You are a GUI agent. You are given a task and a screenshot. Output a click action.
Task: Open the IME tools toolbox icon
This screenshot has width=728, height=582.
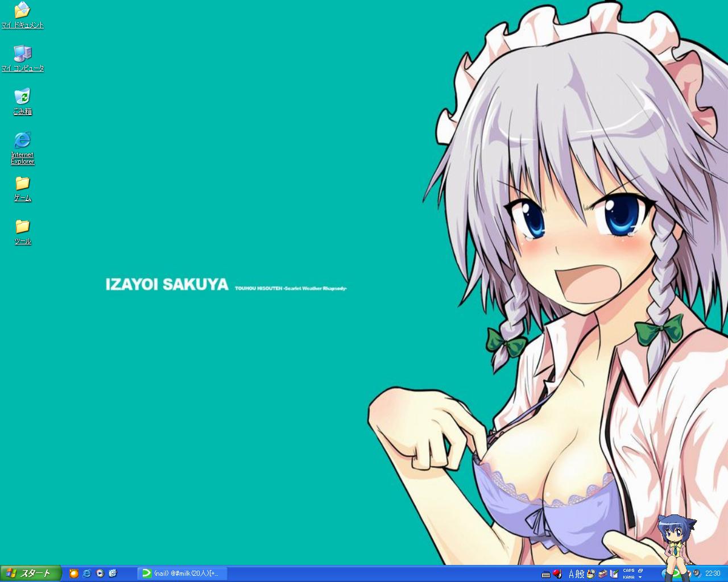(603, 574)
